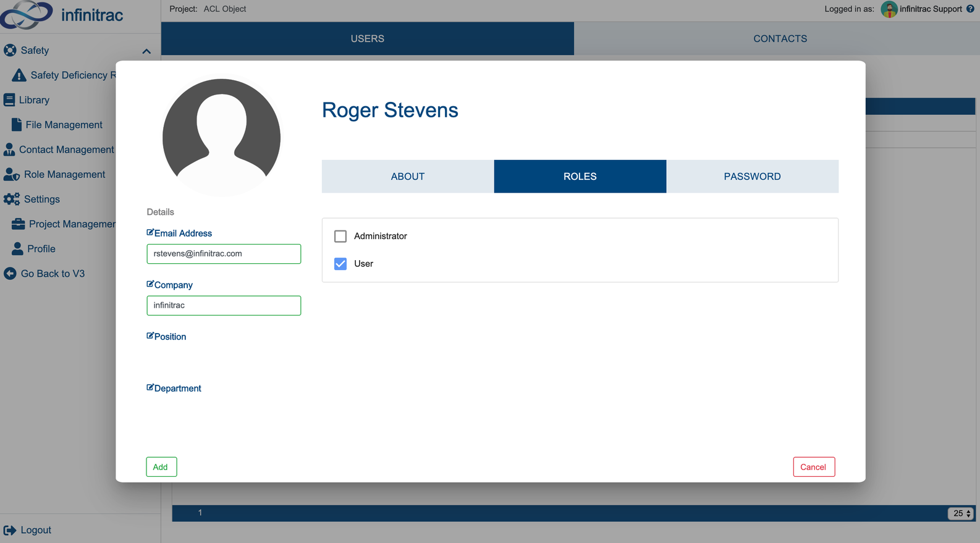980x543 pixels.
Task: Click the edit icon beside Email Address
Action: 150,232
